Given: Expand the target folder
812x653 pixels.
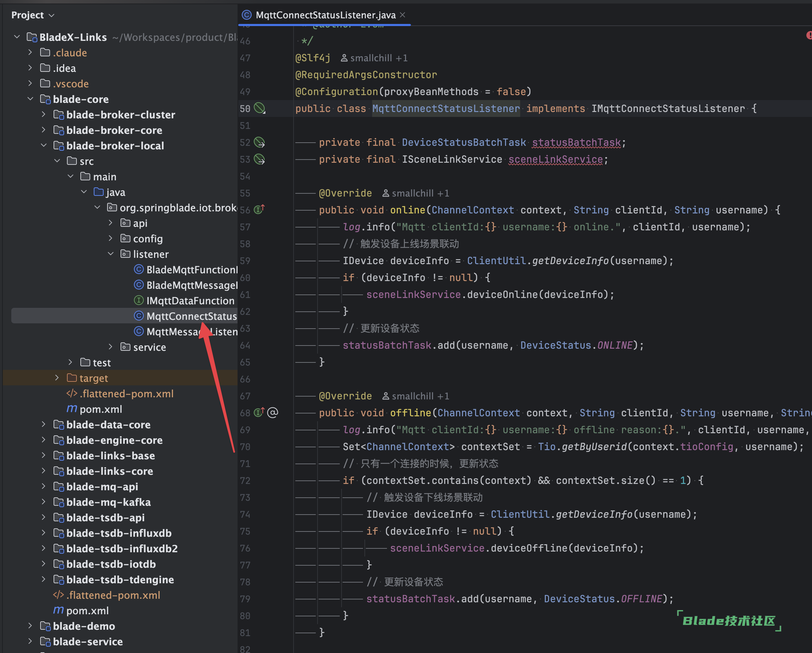Looking at the screenshot, I should pyautogui.click(x=57, y=378).
